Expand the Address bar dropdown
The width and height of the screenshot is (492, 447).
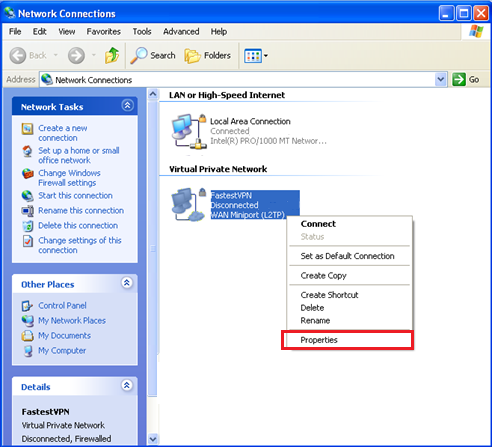pyautogui.click(x=441, y=80)
